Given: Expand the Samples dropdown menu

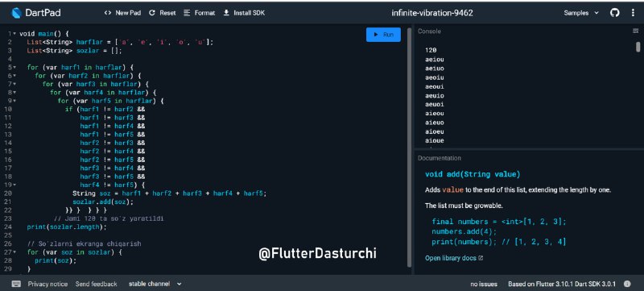Looking at the screenshot, I should [581, 13].
